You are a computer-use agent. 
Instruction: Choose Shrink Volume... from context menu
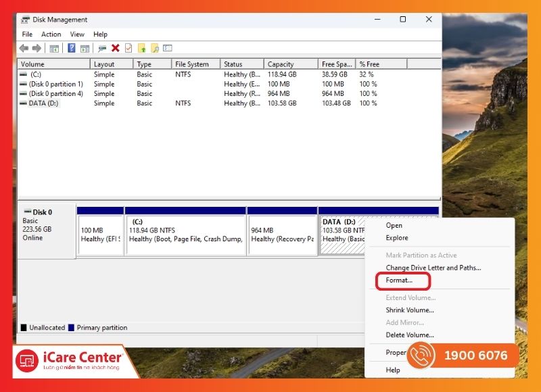(410, 310)
